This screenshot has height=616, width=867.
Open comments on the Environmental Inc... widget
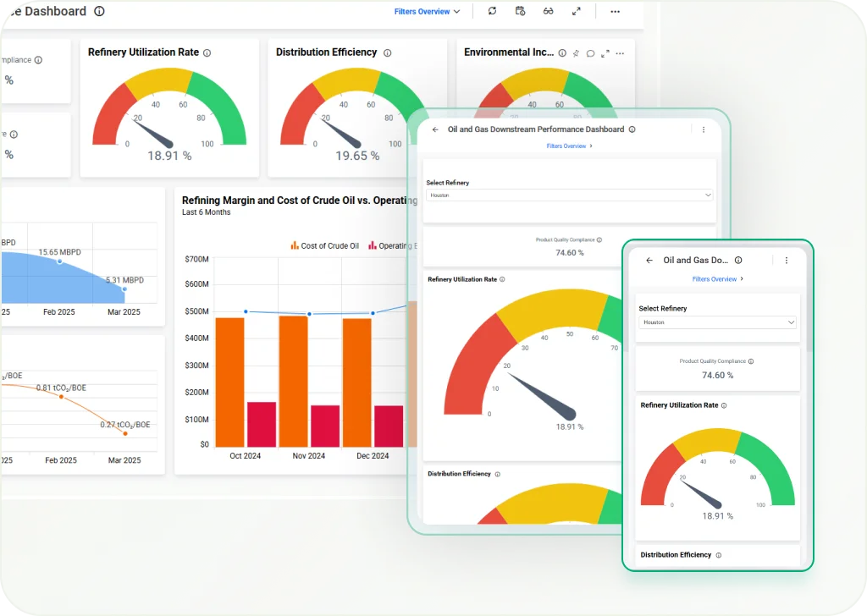590,53
